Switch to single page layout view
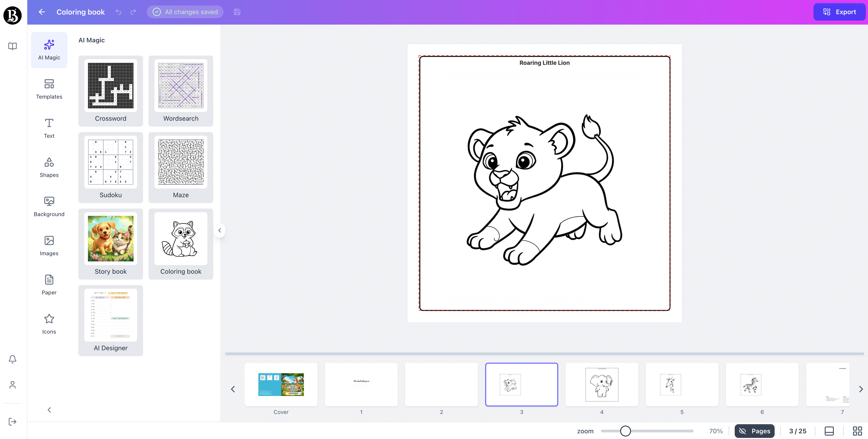The height and width of the screenshot is (439, 868). pyautogui.click(x=829, y=431)
